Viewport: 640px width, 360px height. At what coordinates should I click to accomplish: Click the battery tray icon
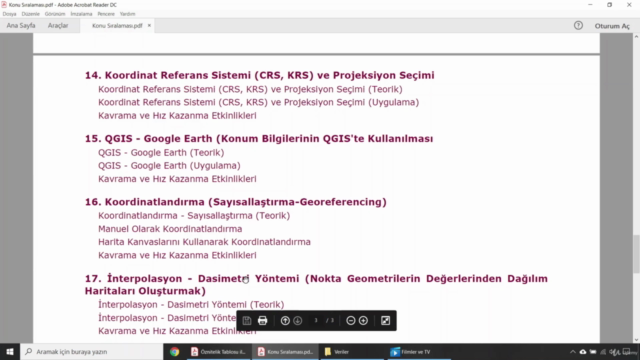[593, 352]
